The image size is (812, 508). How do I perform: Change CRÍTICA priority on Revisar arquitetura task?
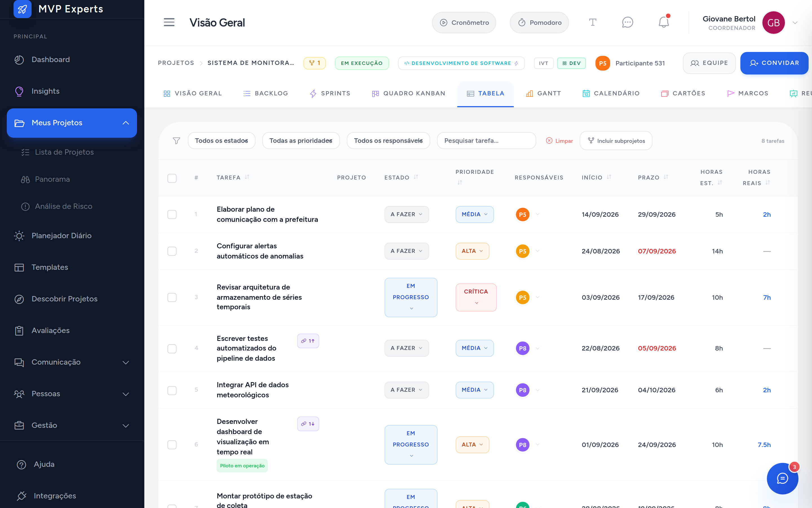(x=476, y=297)
